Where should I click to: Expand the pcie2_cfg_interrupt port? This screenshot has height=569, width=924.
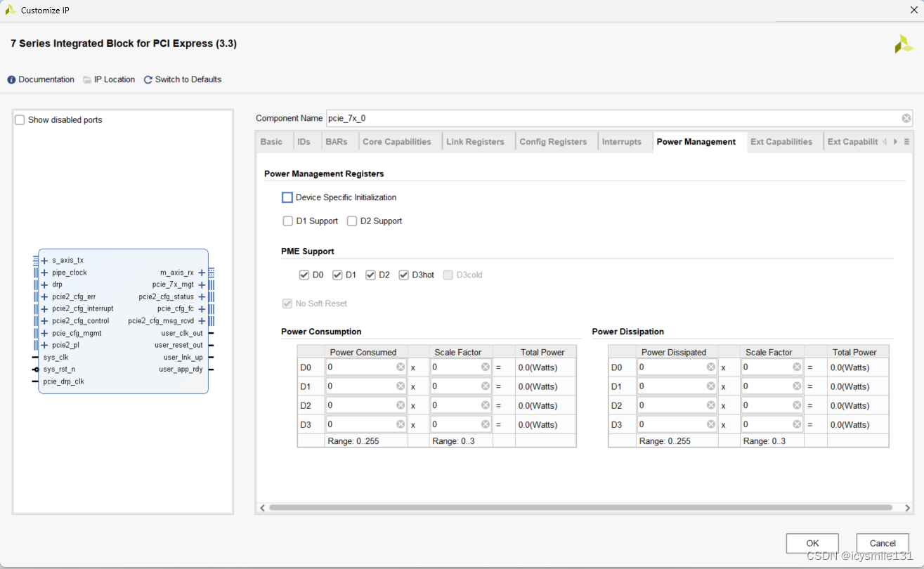click(44, 309)
